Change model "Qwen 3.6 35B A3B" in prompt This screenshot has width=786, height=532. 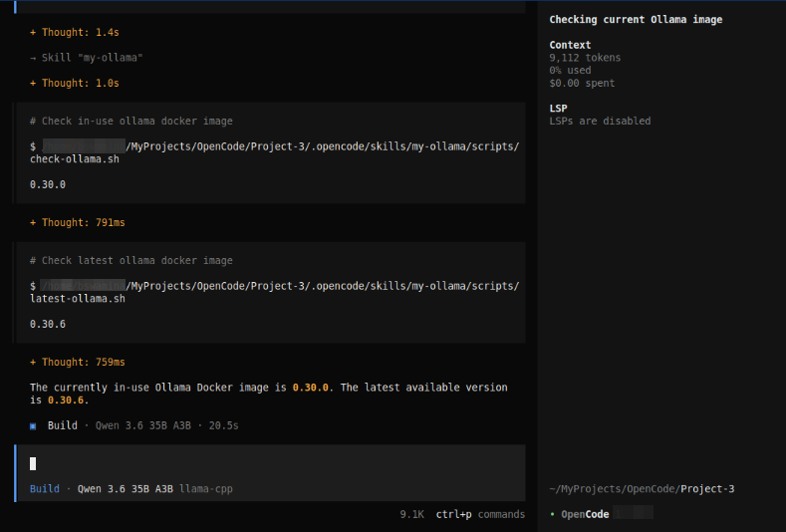coord(125,488)
